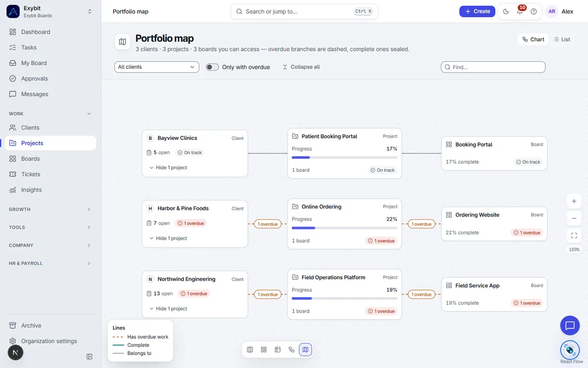Toggle Only with overdue switch
588x368 pixels.
tap(212, 67)
